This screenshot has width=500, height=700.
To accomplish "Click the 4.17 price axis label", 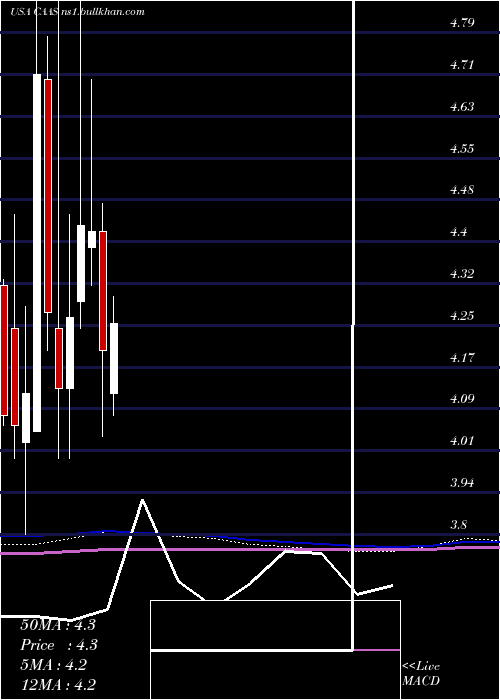I will click(x=462, y=357).
